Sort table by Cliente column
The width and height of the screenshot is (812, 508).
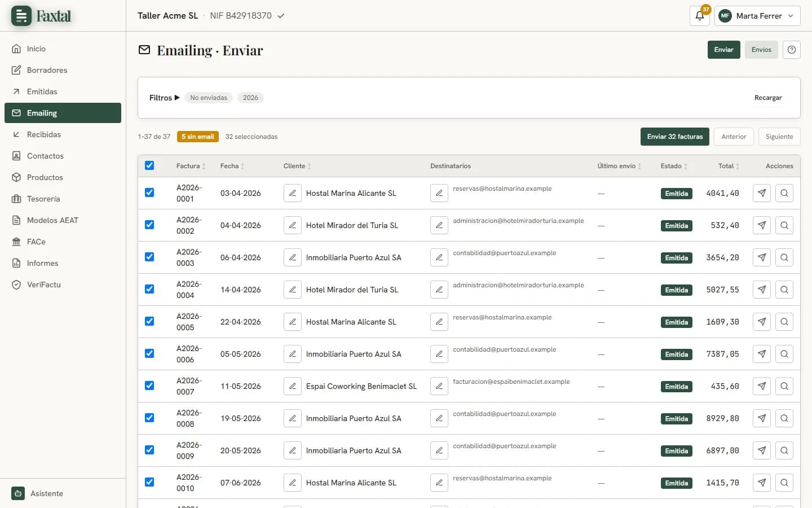[297, 166]
